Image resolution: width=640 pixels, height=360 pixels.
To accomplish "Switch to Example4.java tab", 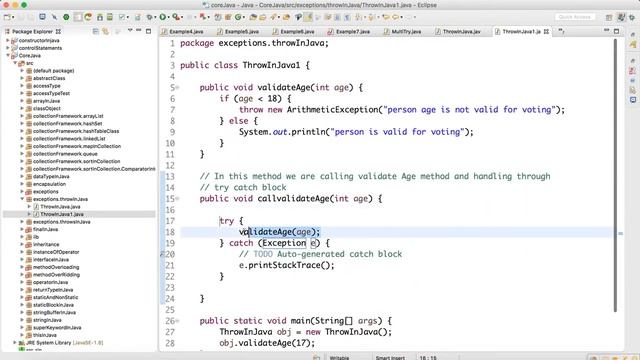I will click(x=182, y=31).
